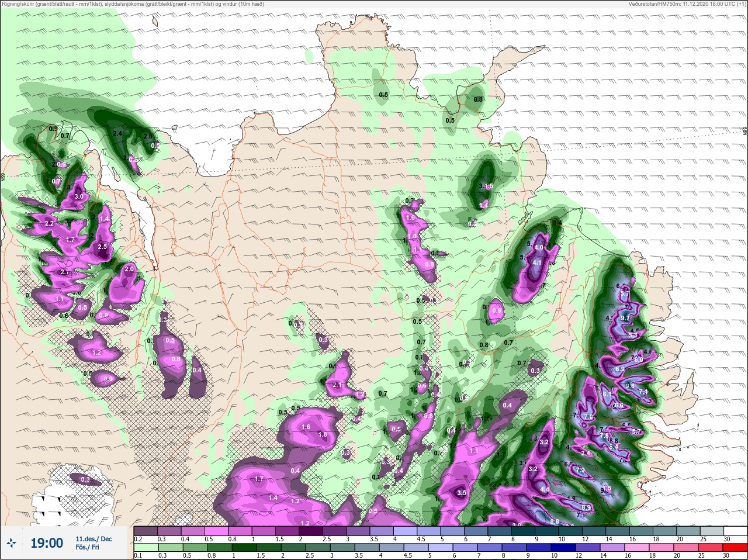Screen dimensions: 748x560
Task: Click the 2.8 value in the northwest green area
Action: pos(148,136)
